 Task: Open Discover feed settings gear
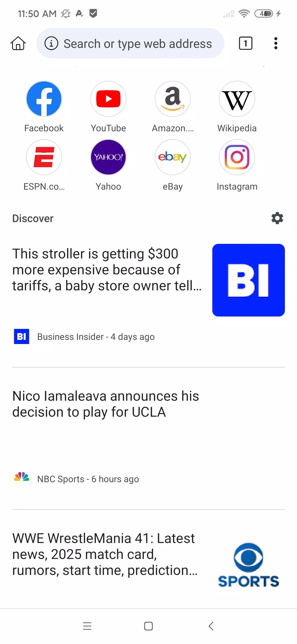tap(277, 218)
